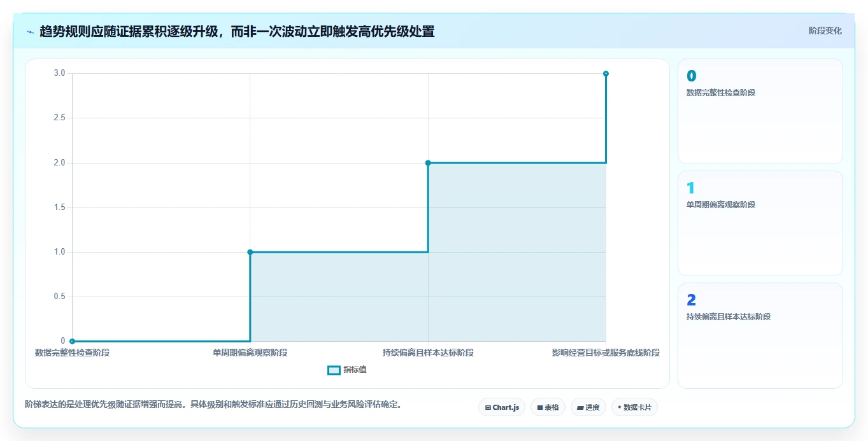This screenshot has height=441, width=868.
Task: Click the chart data point at value 3.0
Action: (606, 74)
